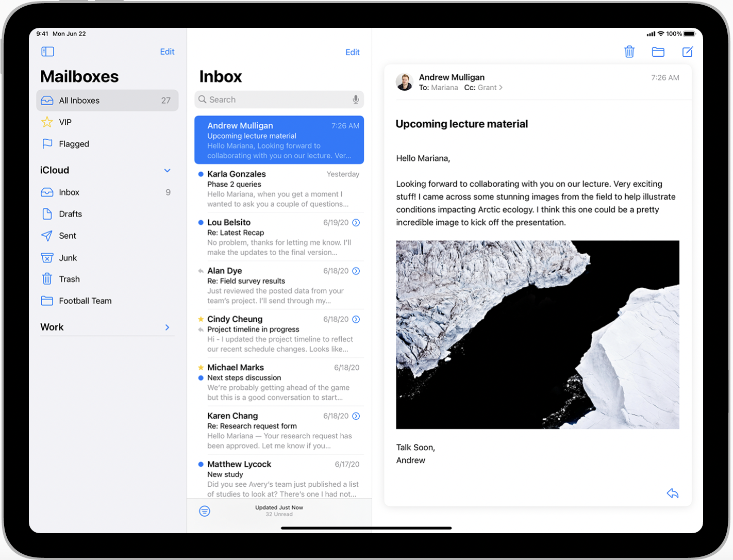Open the Trash folder

pos(107,279)
